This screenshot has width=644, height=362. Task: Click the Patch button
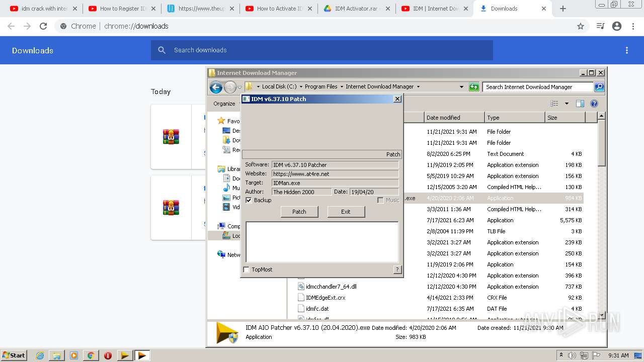click(x=299, y=212)
